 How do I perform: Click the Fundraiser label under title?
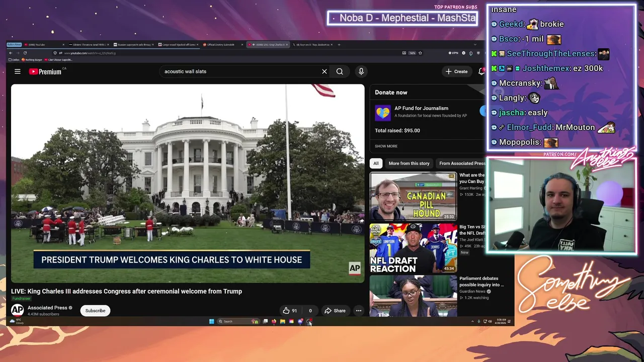tap(21, 299)
